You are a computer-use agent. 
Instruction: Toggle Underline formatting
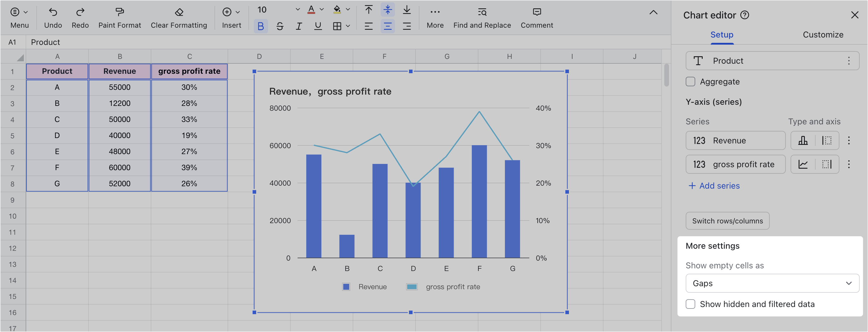coord(318,26)
